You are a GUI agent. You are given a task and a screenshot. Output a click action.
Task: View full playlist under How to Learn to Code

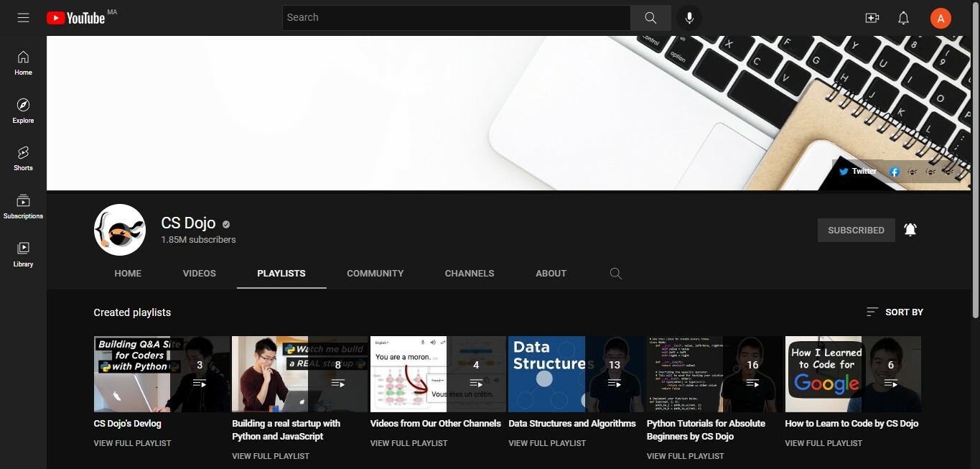tap(823, 443)
